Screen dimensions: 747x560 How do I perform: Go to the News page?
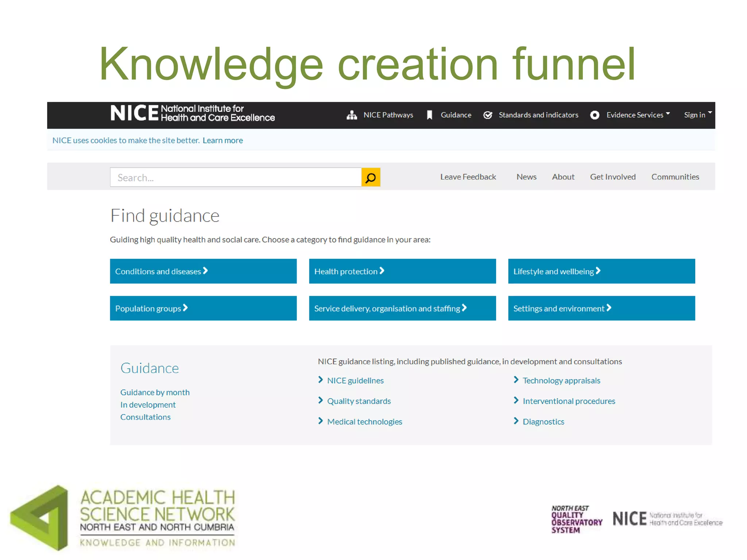pyautogui.click(x=526, y=177)
